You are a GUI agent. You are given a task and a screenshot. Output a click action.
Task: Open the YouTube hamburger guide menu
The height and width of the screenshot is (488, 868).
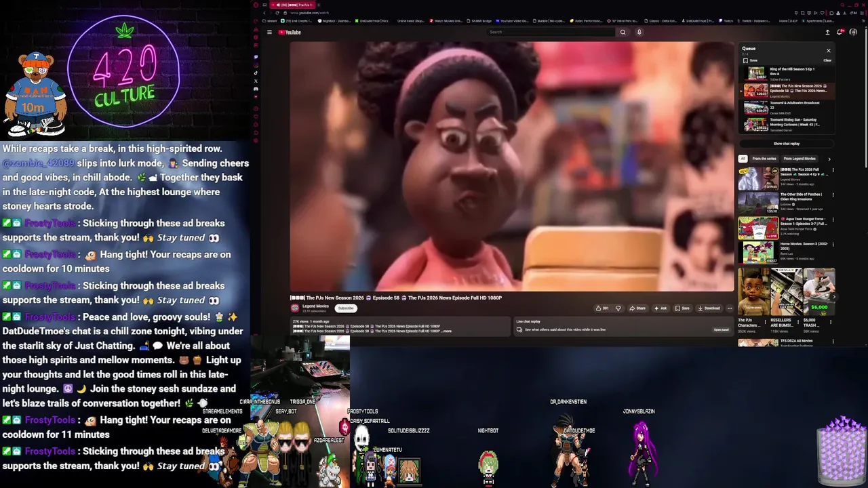tap(269, 32)
